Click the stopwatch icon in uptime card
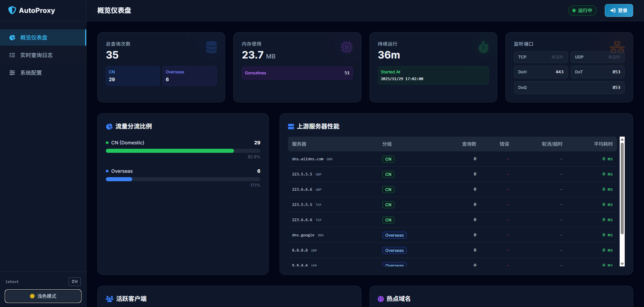Screen dimensions: 644x307 (x=483, y=47)
